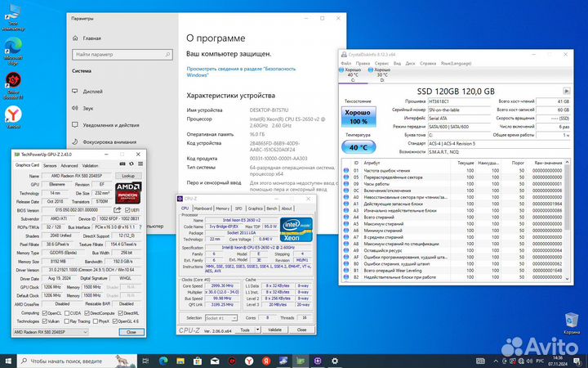The width and height of the screenshot is (588, 368).
Task: Click the Intel Xeon logo in CPU-Z
Action: point(296,229)
